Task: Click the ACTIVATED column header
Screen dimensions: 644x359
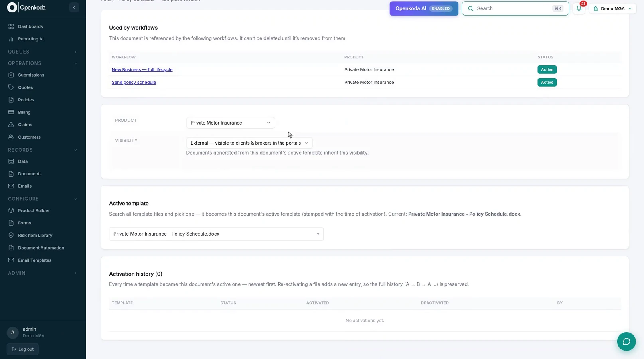Action: [x=318, y=303]
